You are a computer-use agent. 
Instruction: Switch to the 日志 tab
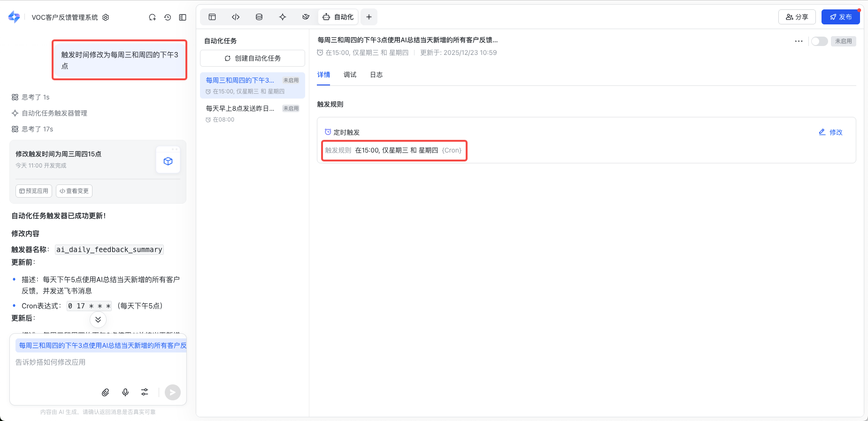(x=376, y=75)
